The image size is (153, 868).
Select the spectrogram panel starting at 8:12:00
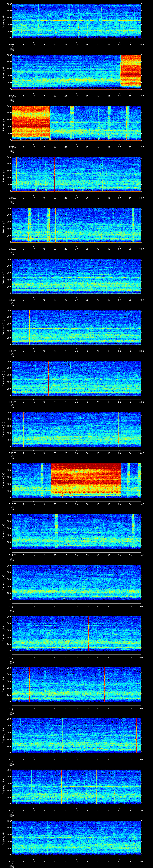(x=77, y=582)
